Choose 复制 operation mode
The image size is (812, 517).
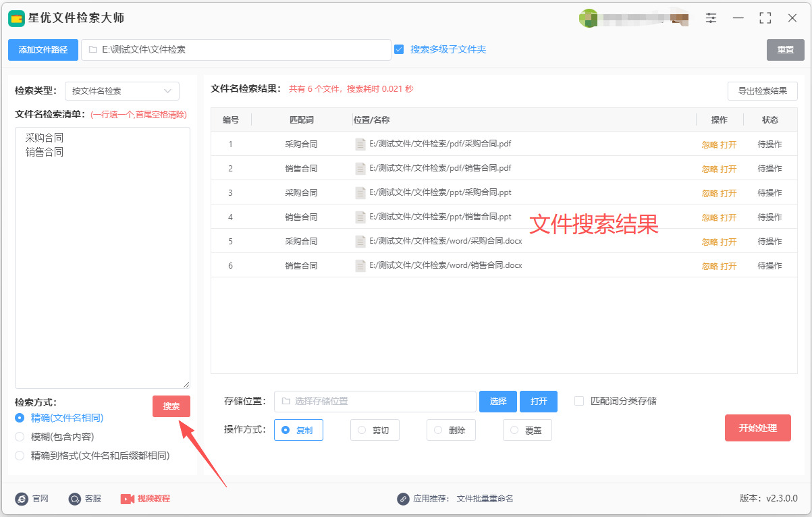coord(298,430)
